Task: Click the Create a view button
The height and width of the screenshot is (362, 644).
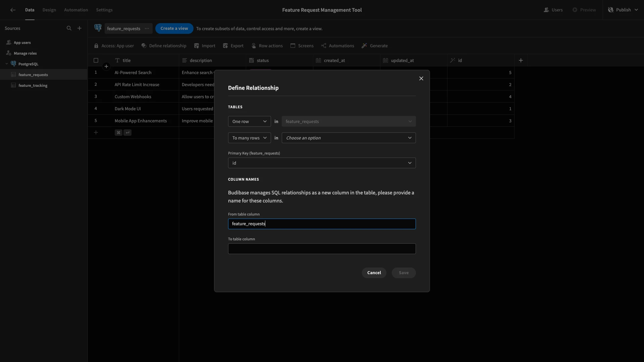Action: (174, 28)
